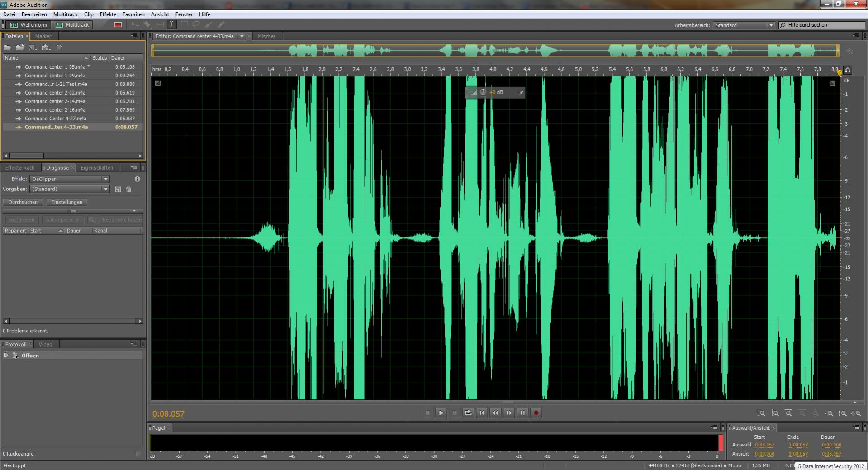
Task: Move playhead to next marker
Action: [522, 413]
